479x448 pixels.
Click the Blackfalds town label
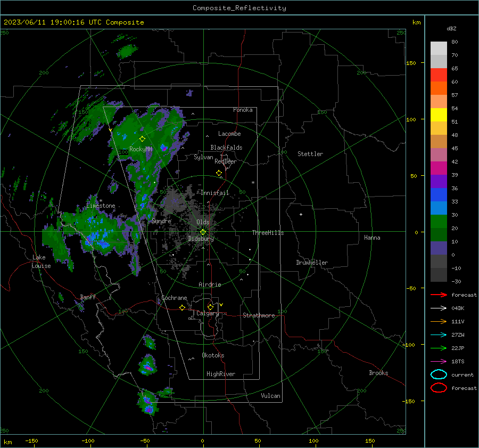[x=226, y=148]
